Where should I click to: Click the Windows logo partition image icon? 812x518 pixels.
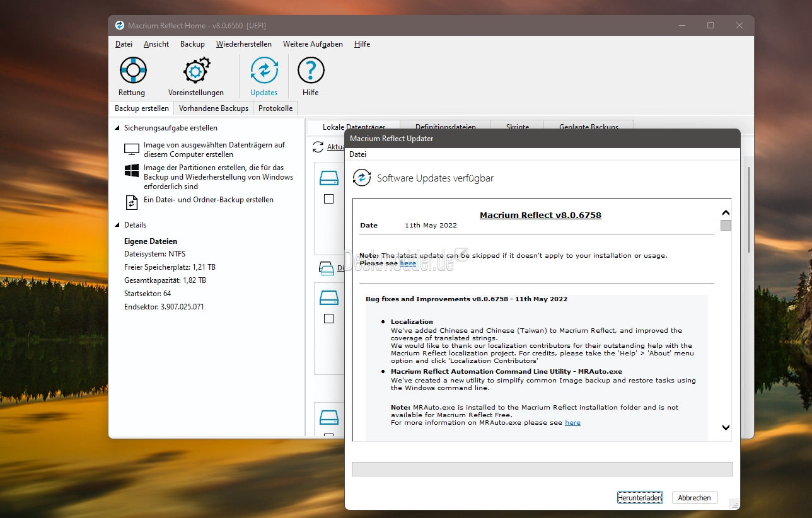click(x=132, y=171)
